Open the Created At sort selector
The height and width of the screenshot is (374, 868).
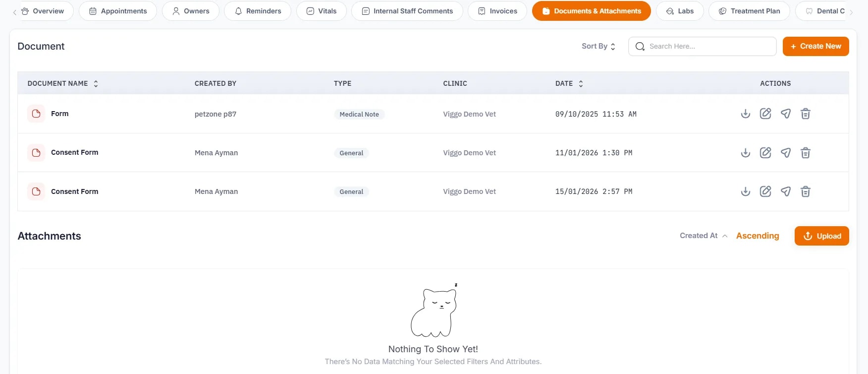tap(704, 236)
